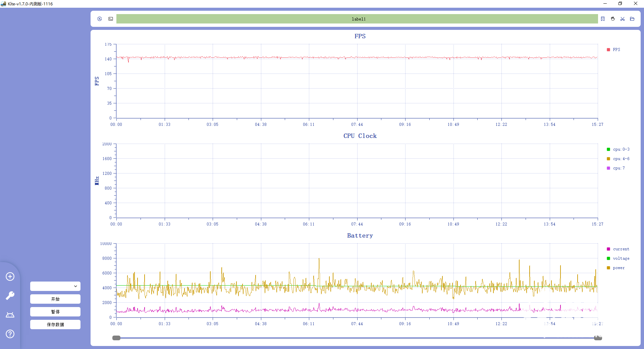Click the plus circle icon in sidebar
This screenshot has height=349, width=644.
(10, 277)
